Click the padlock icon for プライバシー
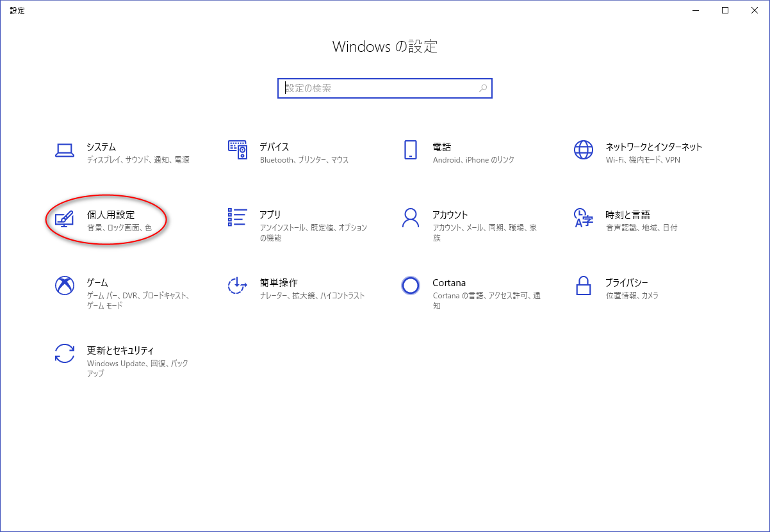Screen dimensions: 770x532 tap(584, 286)
